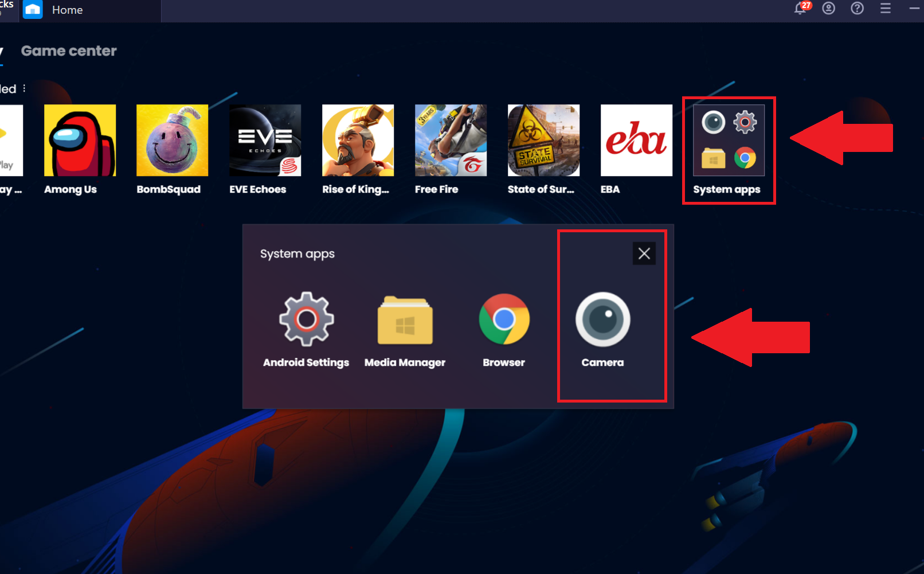This screenshot has height=574, width=924.
Task: Click the Free Fire label
Action: pyautogui.click(x=437, y=189)
